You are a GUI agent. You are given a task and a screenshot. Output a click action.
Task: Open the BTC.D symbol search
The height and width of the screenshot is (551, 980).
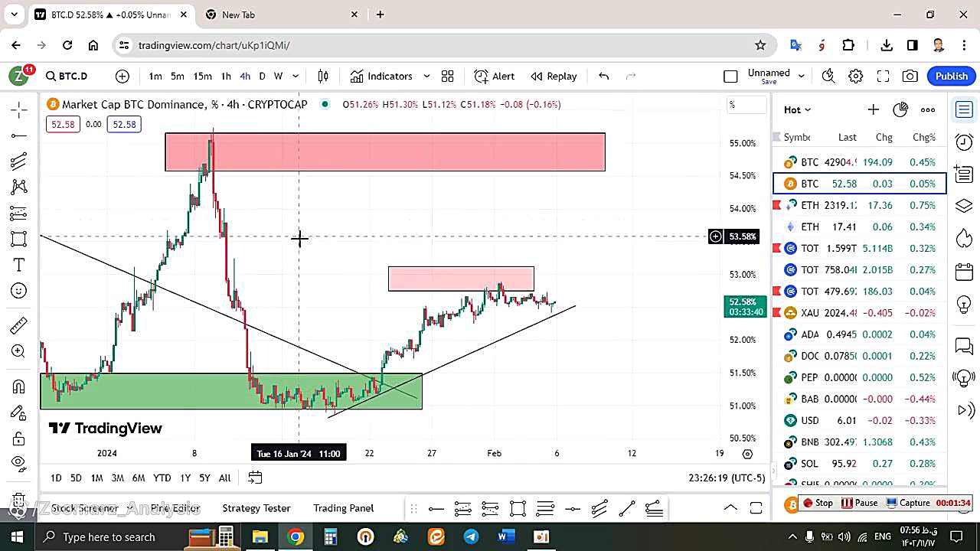coord(67,76)
